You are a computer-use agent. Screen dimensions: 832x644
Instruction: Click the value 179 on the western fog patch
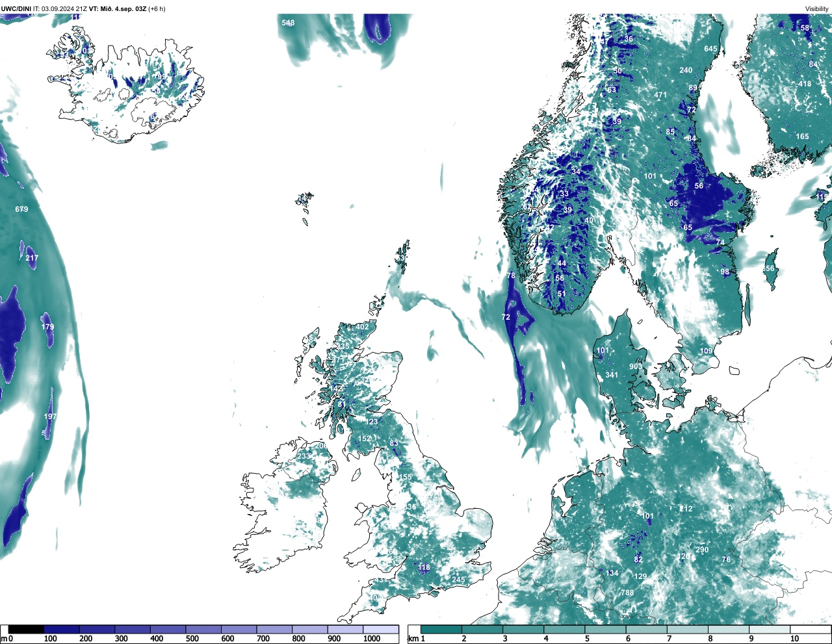[x=47, y=327]
